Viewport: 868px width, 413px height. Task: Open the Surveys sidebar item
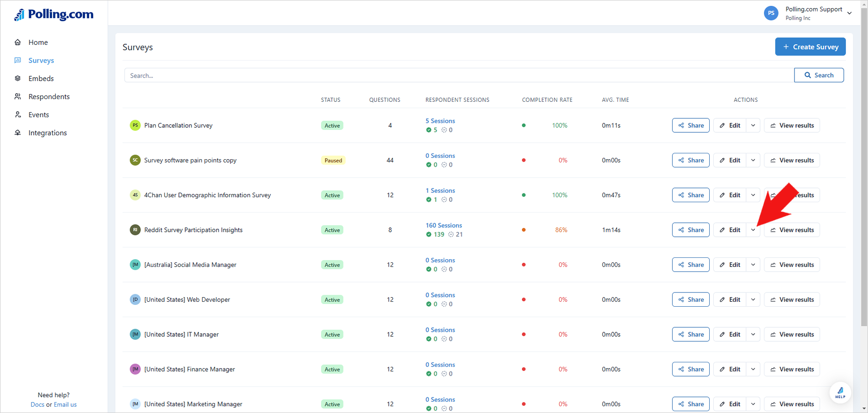pos(41,60)
